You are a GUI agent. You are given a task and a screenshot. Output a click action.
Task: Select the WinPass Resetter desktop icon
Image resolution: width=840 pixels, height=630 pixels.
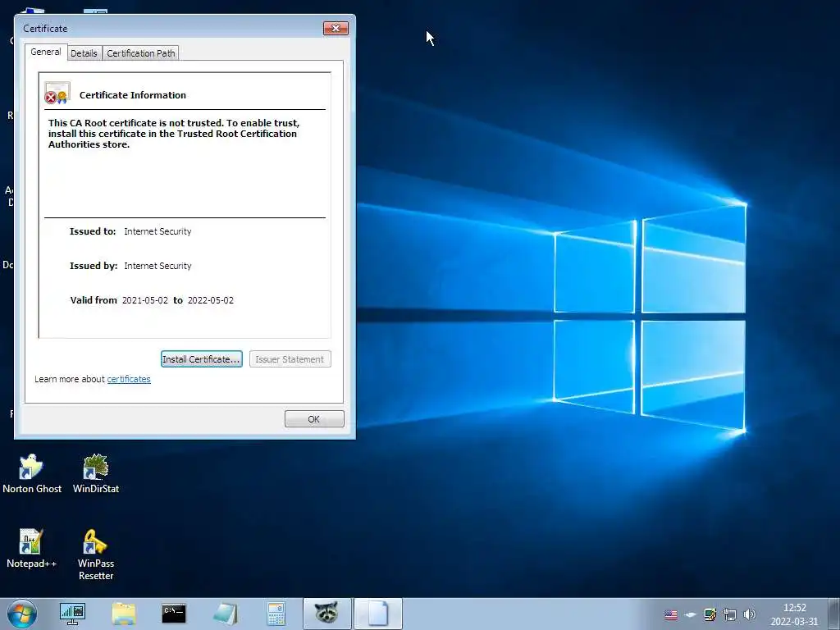[x=96, y=555]
